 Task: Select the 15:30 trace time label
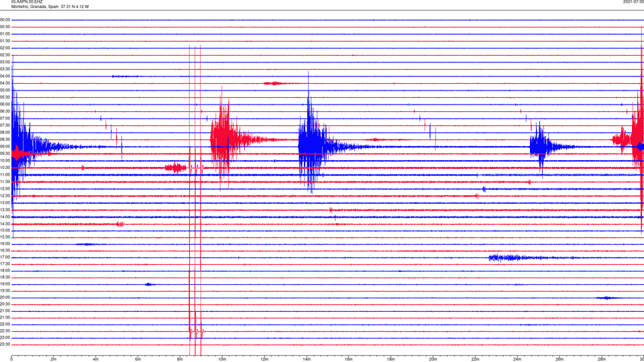tap(5, 237)
